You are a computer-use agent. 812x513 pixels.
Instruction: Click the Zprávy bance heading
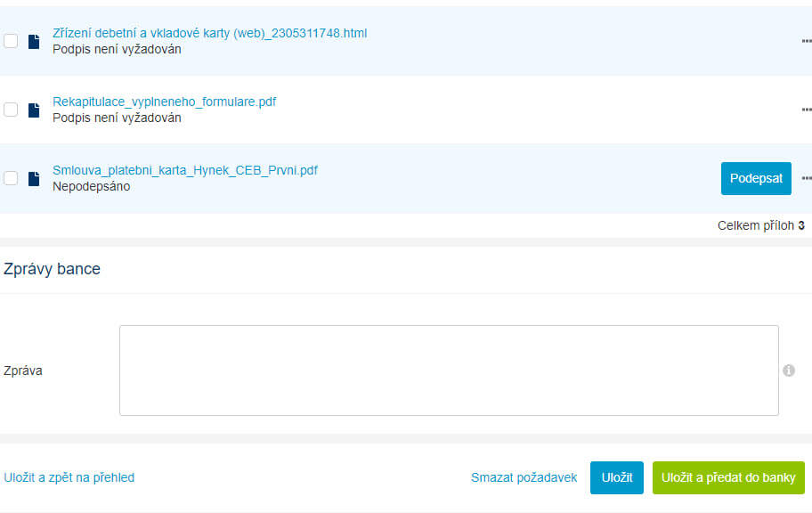coord(52,269)
